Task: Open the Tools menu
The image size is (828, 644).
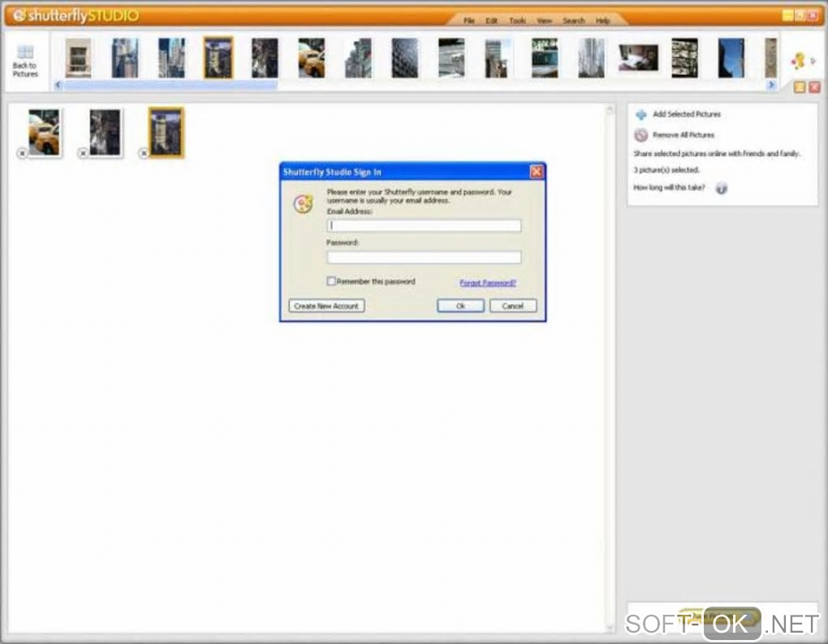Action: 517,20
